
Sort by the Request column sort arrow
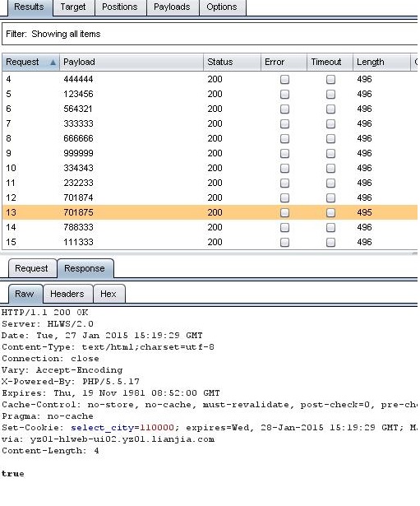pos(53,63)
